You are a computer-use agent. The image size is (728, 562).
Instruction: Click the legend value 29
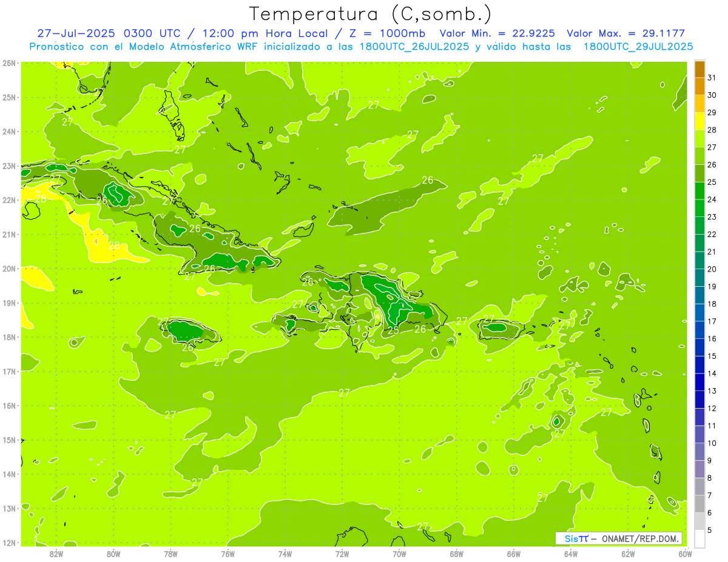[x=712, y=112]
